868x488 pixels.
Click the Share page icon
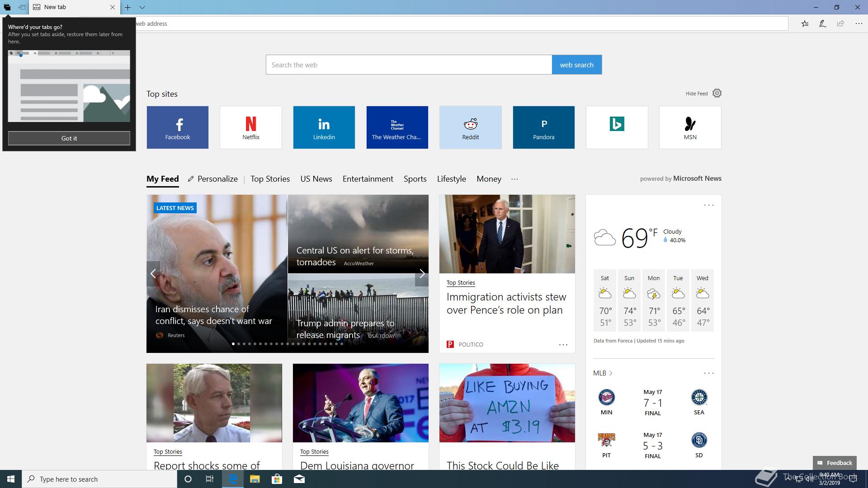tap(840, 23)
